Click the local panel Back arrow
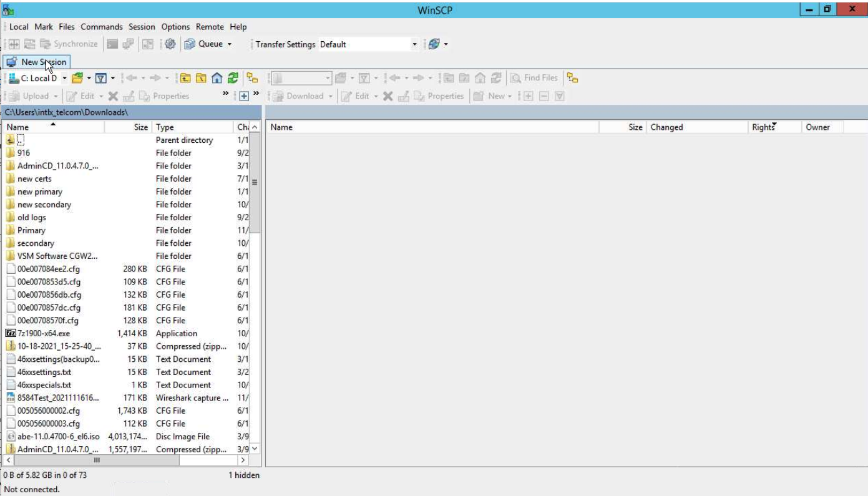The width and height of the screenshot is (868, 496). pyautogui.click(x=132, y=78)
